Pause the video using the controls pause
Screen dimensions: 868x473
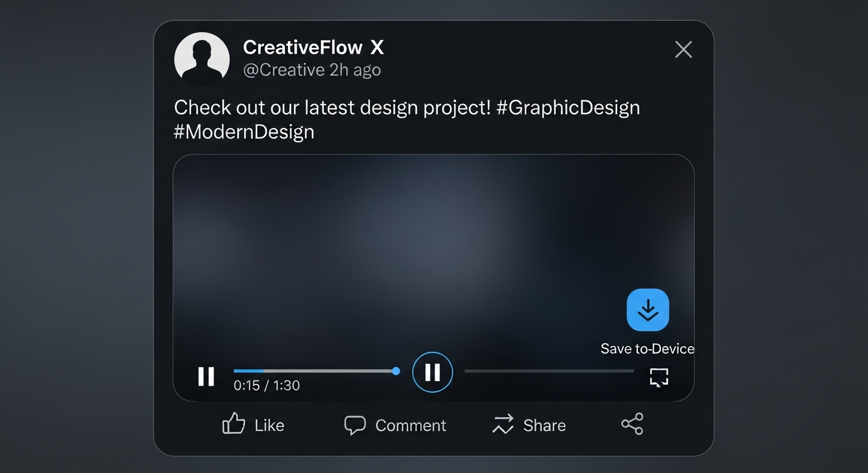tap(207, 377)
